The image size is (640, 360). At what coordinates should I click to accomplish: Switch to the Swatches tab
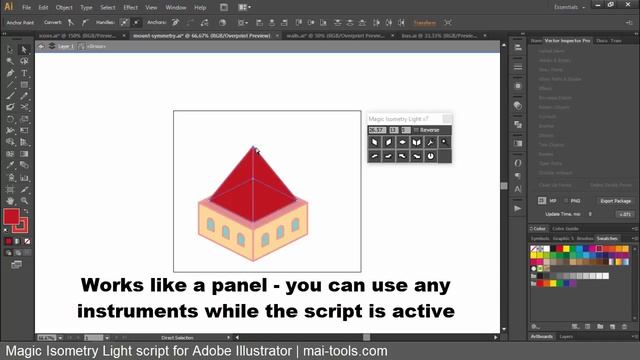point(607,238)
